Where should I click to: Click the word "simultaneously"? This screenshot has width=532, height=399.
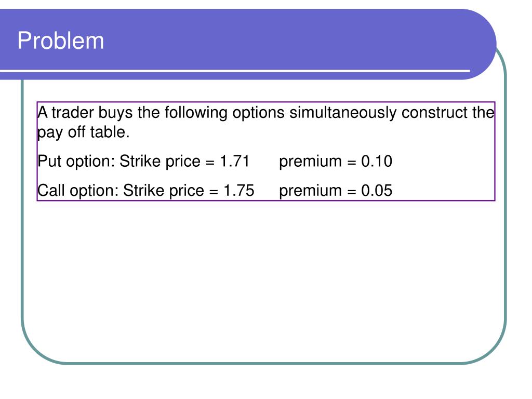(343, 113)
